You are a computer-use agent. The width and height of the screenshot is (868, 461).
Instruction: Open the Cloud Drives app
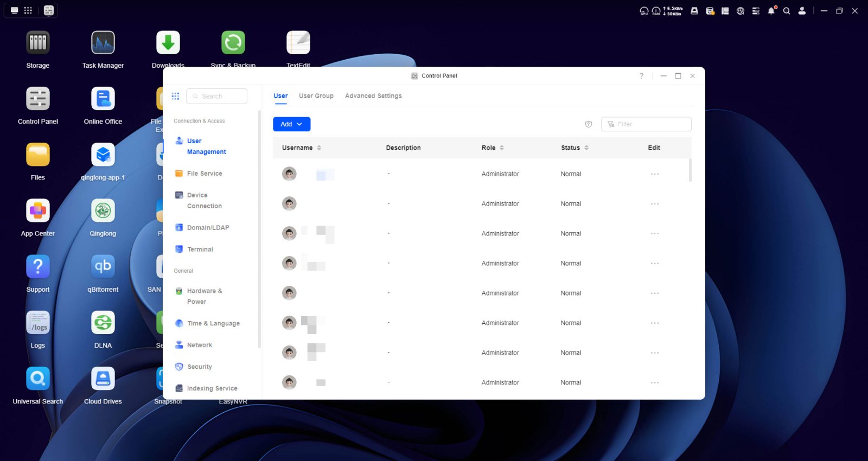pyautogui.click(x=103, y=379)
